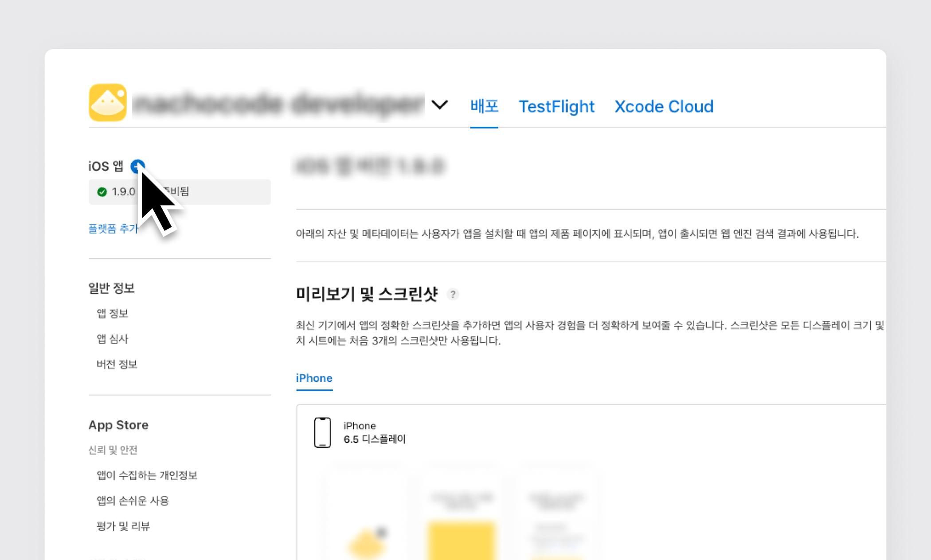The width and height of the screenshot is (931, 560).
Task: Open 평가 및 리뷰 page
Action: coord(123,526)
